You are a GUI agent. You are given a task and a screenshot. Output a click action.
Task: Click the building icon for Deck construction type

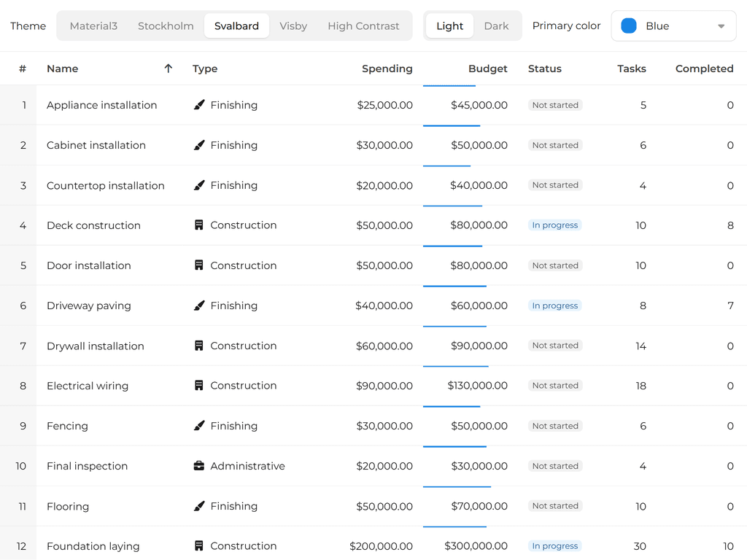(198, 225)
